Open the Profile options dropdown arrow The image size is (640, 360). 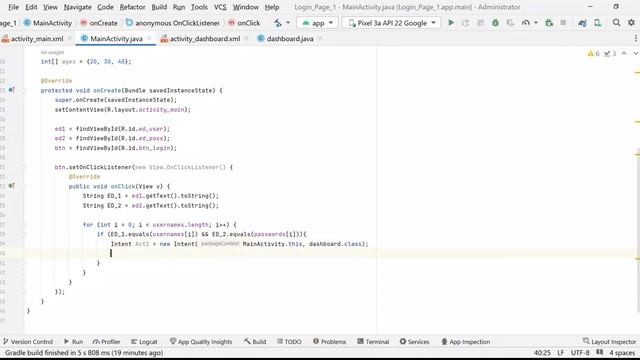pyautogui.click(x=536, y=23)
